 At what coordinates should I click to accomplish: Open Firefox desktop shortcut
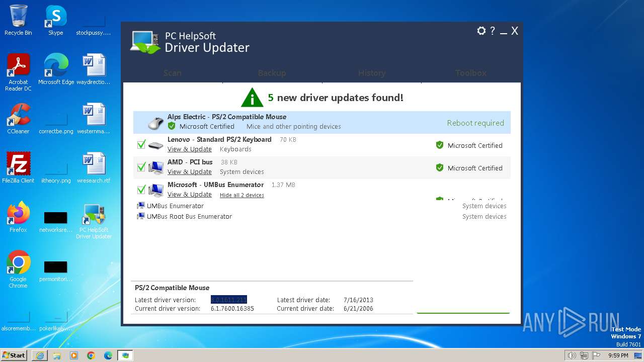pyautogui.click(x=18, y=217)
